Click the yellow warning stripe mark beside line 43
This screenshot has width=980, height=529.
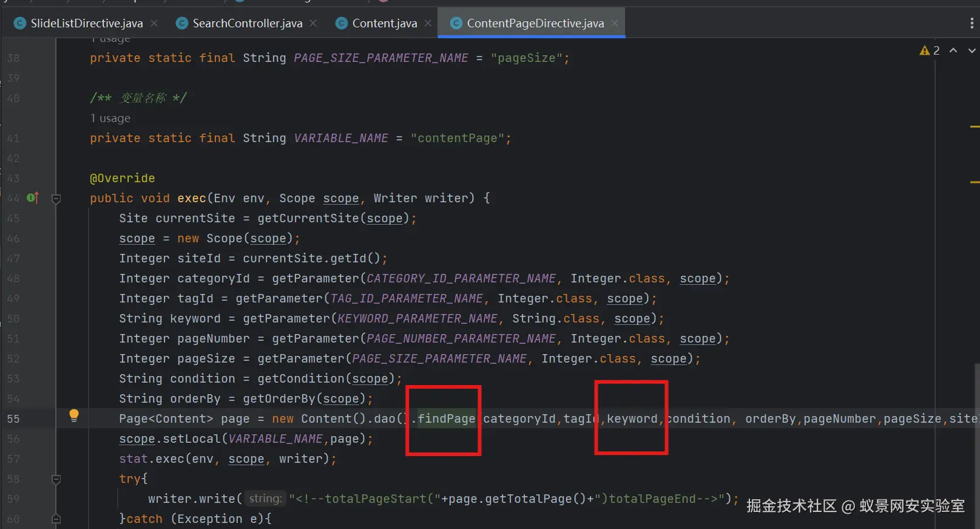coord(975,182)
